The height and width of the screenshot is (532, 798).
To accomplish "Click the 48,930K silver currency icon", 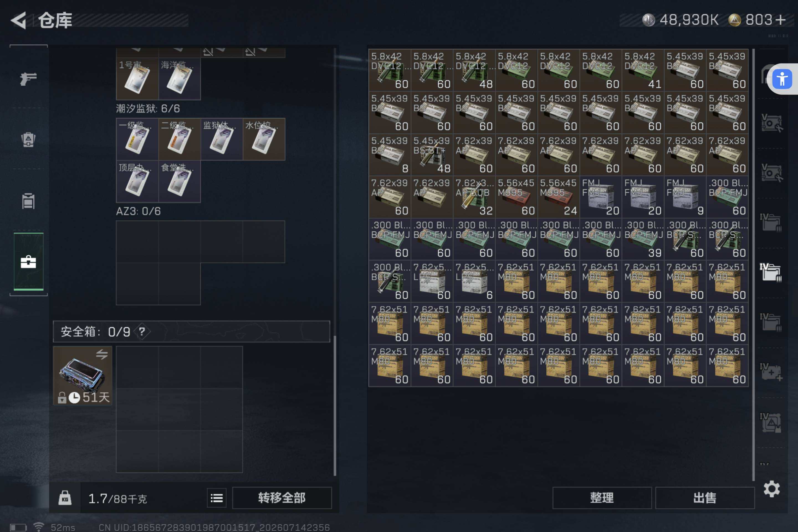I will point(648,20).
